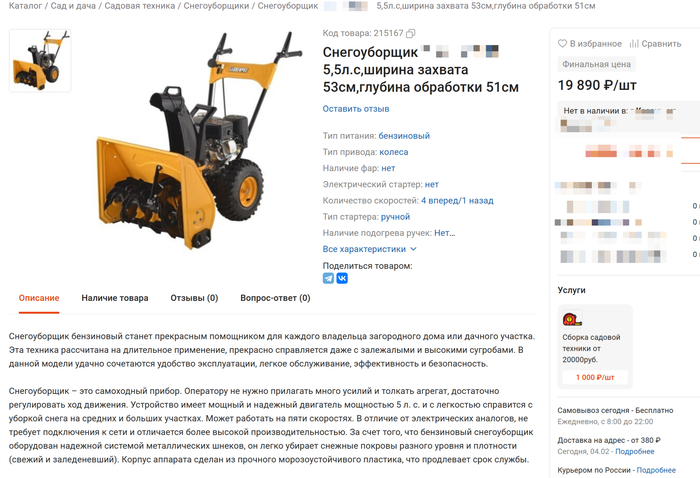Click Оставить отзыв link
The height and width of the screenshot is (478, 700).
[356, 109]
